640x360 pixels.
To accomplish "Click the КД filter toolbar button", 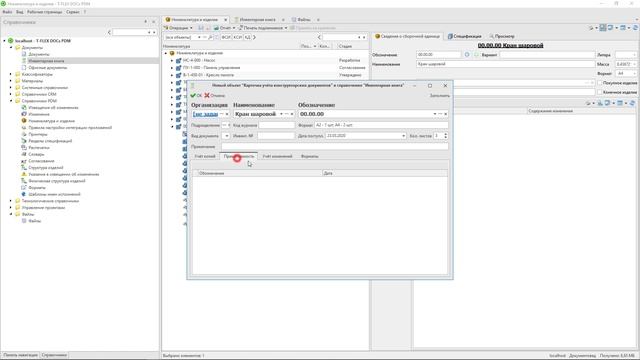I will click(247, 37).
